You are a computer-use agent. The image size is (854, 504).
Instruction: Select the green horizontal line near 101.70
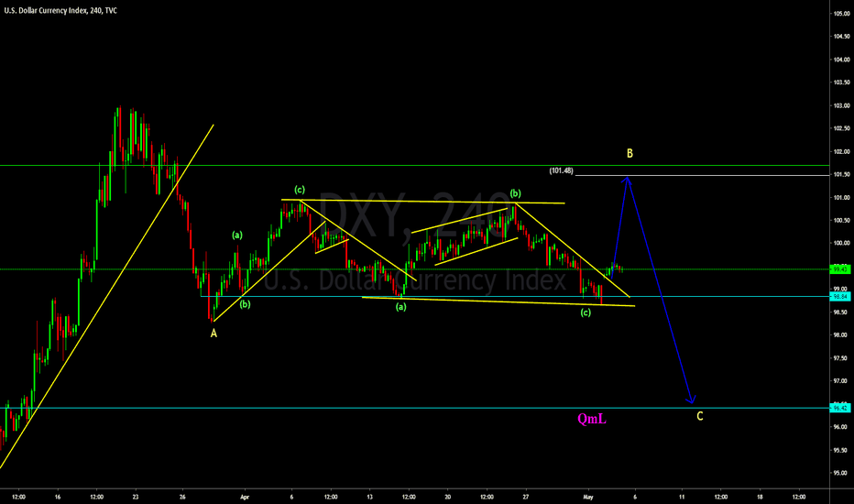tap(414, 165)
